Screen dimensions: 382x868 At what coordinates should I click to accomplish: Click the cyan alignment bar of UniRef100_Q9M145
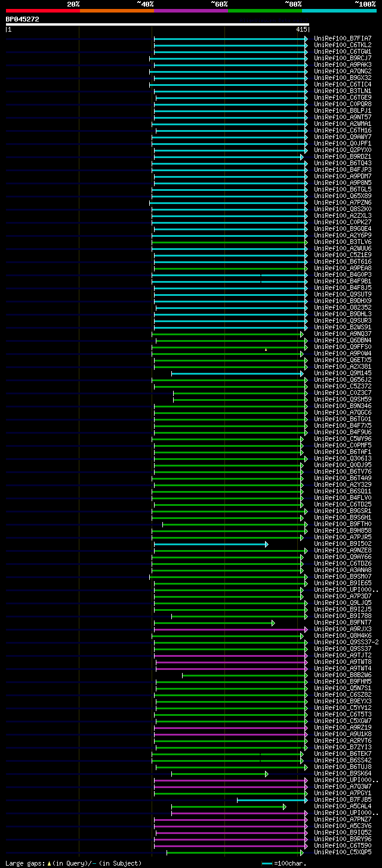pyautogui.click(x=238, y=373)
